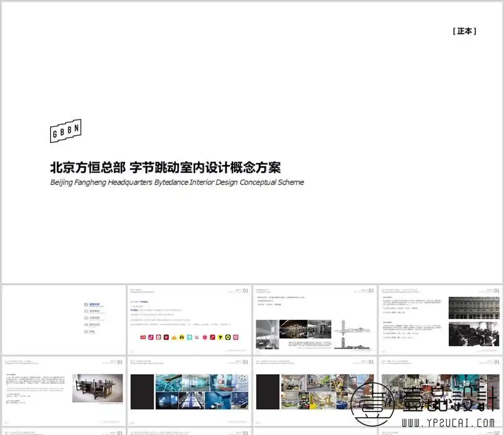Click the yellow car app icon in the row

tap(182, 337)
